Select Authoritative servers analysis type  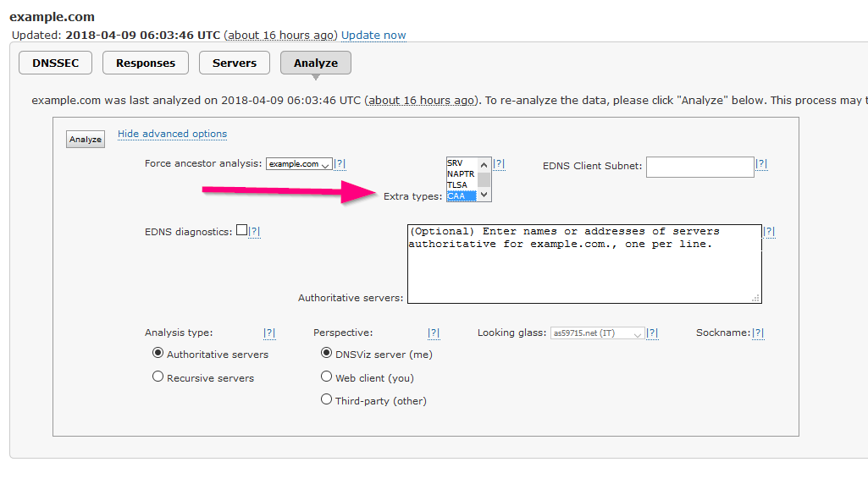tap(158, 353)
